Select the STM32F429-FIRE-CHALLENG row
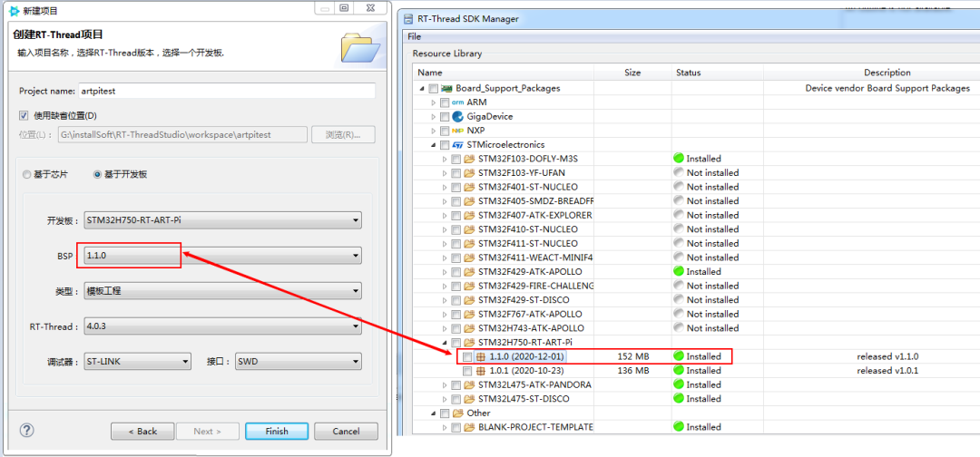The image size is (980, 457). coord(696,286)
